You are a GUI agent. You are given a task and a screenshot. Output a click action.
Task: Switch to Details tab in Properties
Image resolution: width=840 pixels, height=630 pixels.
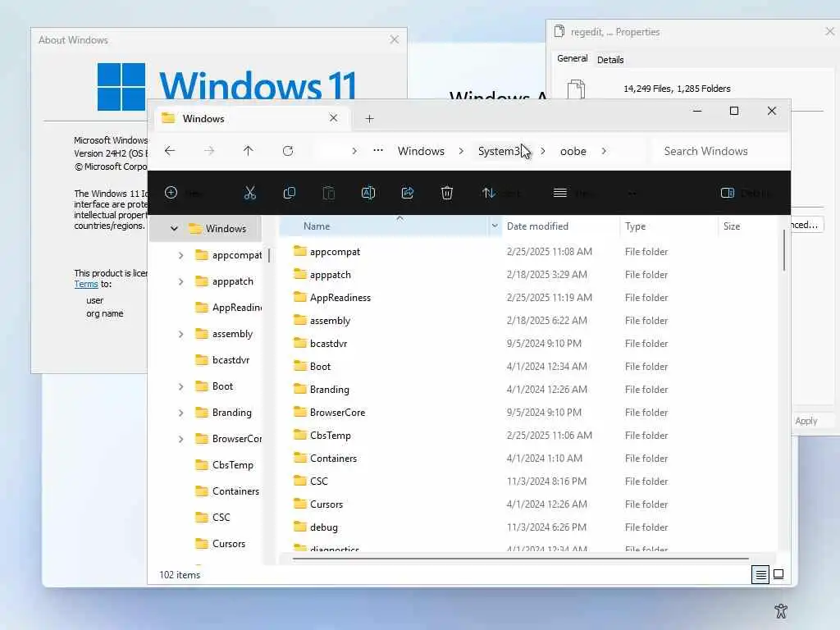(610, 59)
